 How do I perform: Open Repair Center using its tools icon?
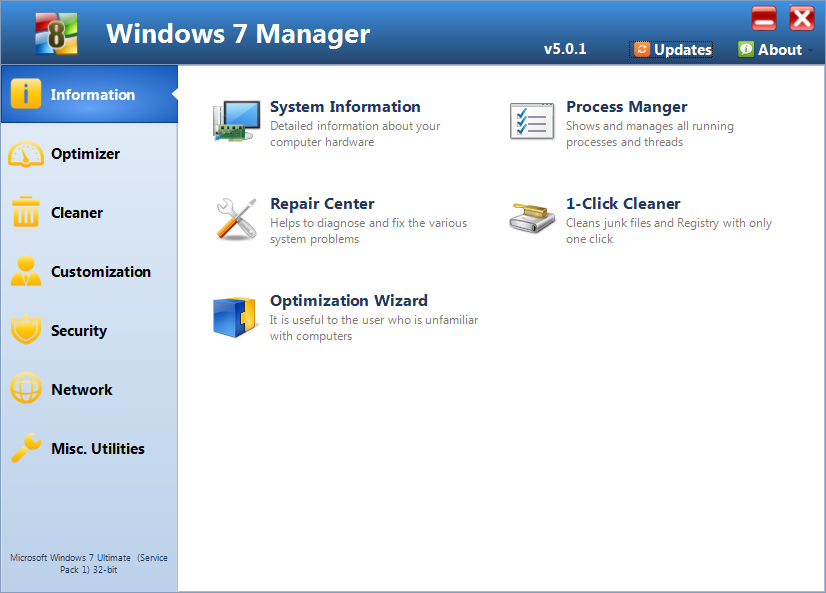235,217
